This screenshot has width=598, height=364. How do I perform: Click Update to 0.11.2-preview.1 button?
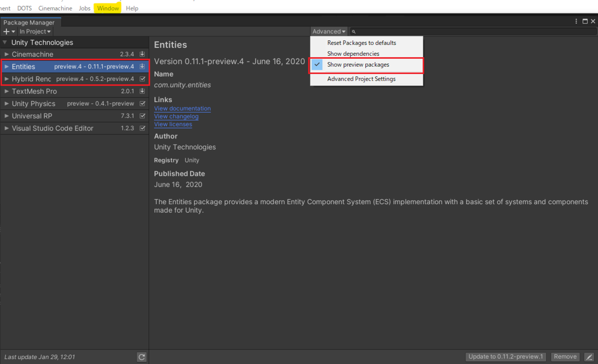[506, 357]
